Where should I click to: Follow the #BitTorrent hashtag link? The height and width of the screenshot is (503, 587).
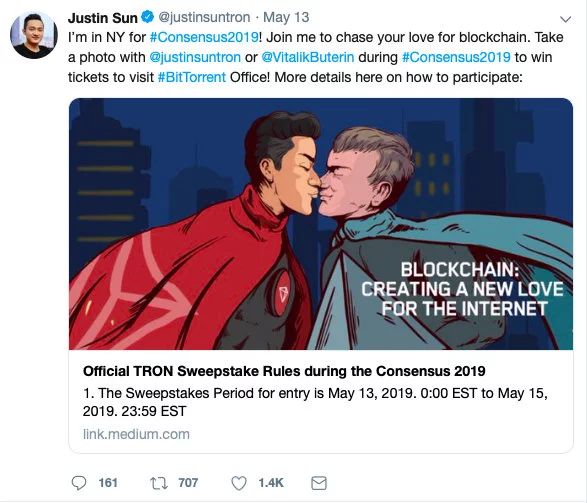tap(192, 77)
